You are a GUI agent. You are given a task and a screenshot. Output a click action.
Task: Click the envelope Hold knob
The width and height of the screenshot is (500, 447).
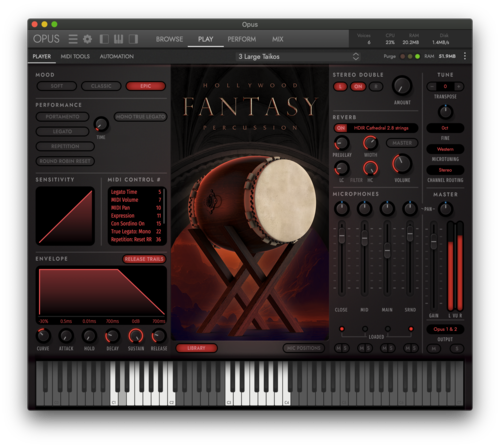[x=89, y=336]
